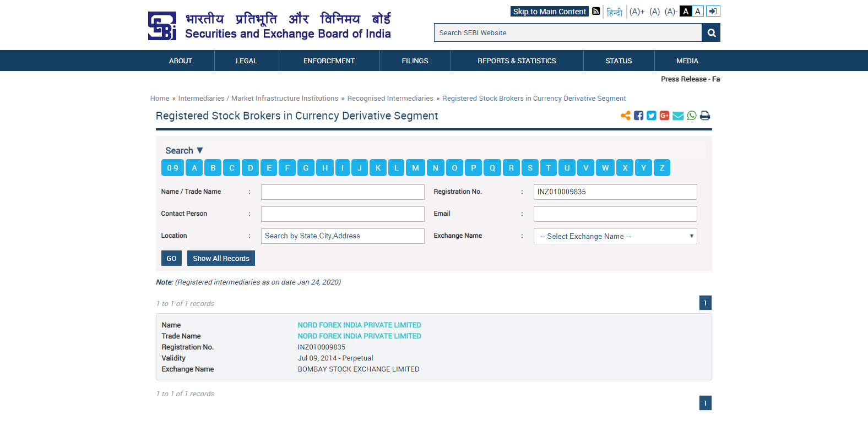Viewport: 868px width, 437px height.
Task: Click the magnifier search icon button
Action: coord(711,33)
